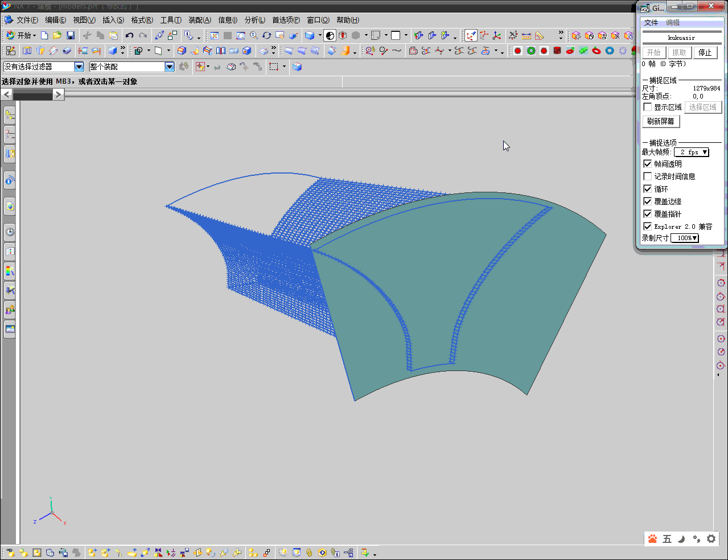Expand the bottom assembly toolbar options arrow
728x560 pixels.
pyautogui.click(x=375, y=554)
